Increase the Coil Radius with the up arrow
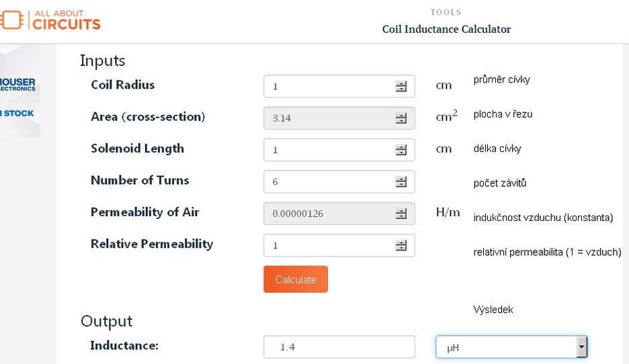The width and height of the screenshot is (629, 364). coord(401,83)
